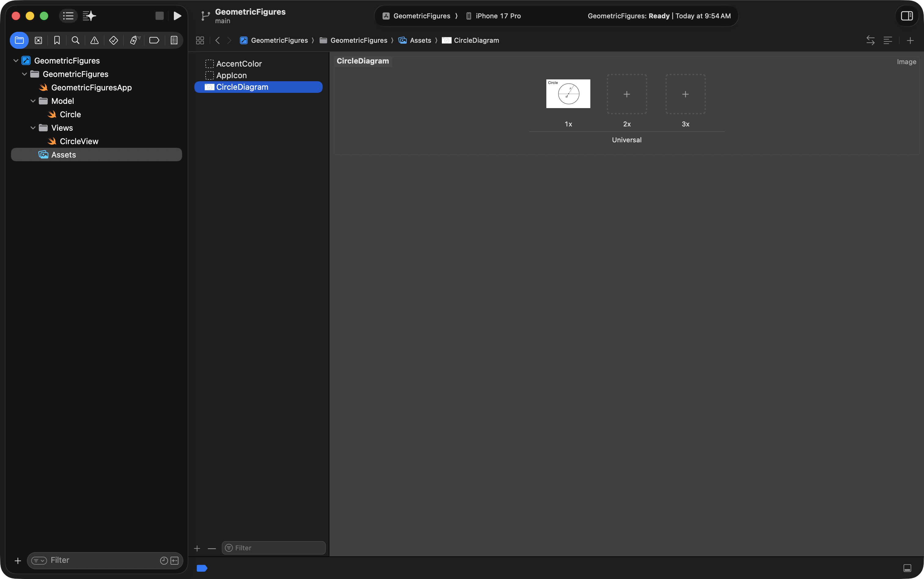The width and height of the screenshot is (924, 579).
Task: Open the Issue navigator warning icon
Action: (x=94, y=40)
